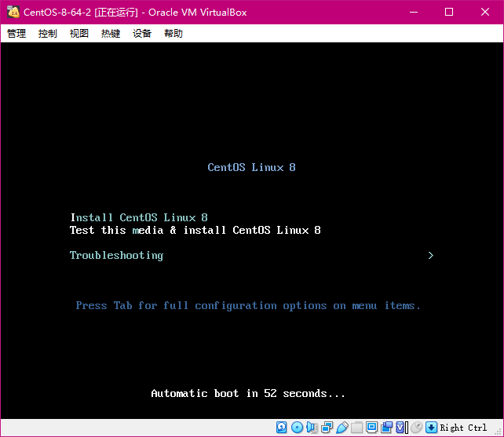Open the hard disk activity indicator
The image size is (504, 437).
(282, 428)
